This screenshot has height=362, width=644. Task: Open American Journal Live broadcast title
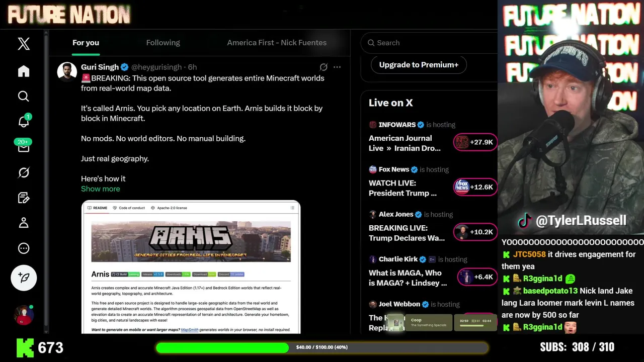[x=405, y=143]
